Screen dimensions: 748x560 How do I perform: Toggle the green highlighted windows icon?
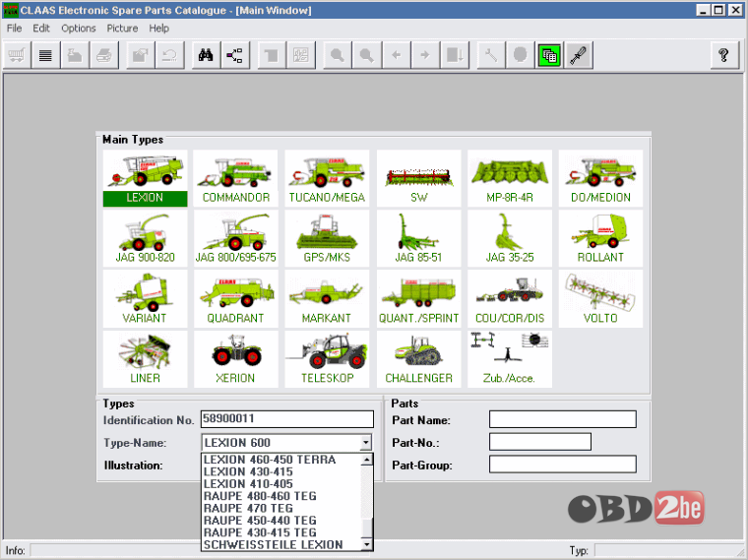click(549, 55)
